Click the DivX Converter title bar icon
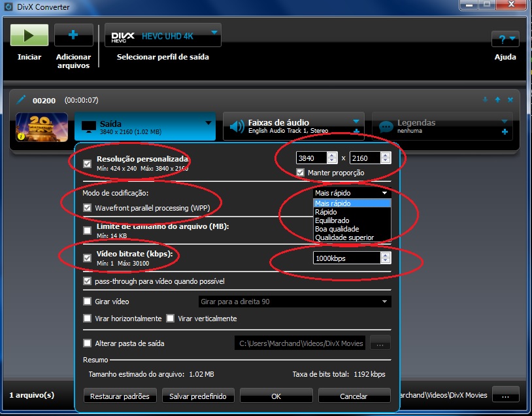 (x=8, y=6)
